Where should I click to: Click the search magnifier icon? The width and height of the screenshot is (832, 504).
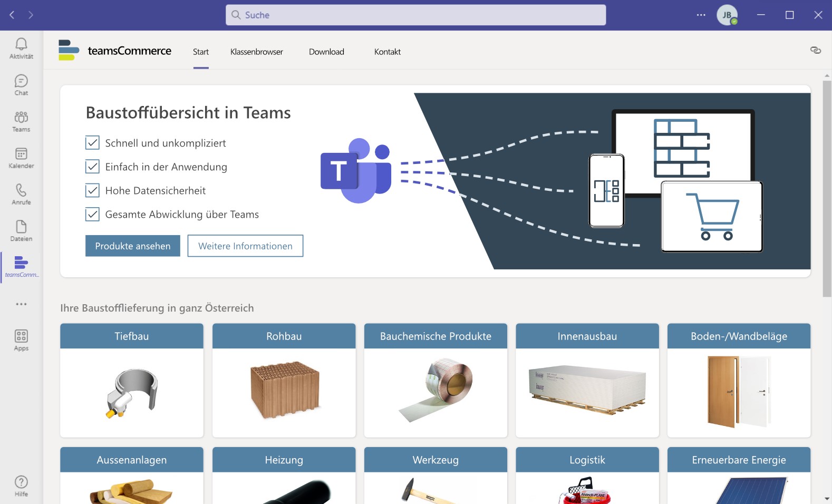[236, 15]
